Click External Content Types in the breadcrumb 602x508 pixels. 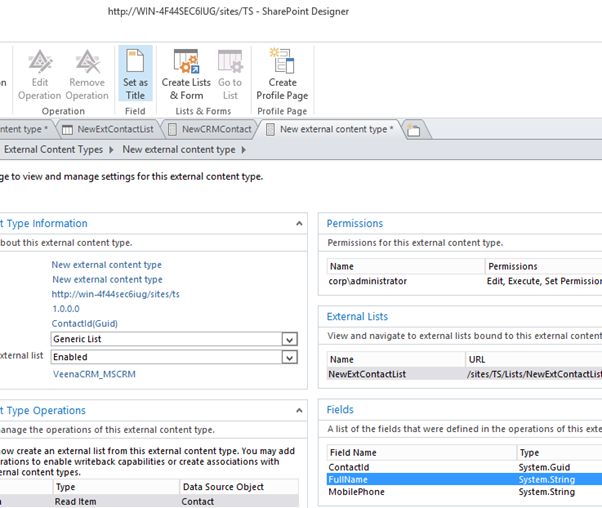pos(53,150)
